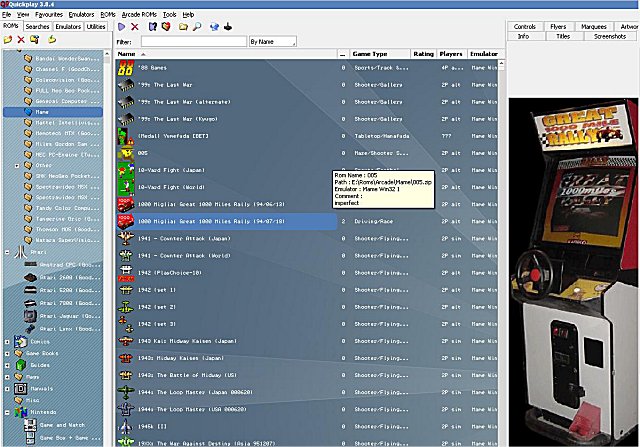
Task: Switch to the Emulators tab in left panel
Action: (x=69, y=27)
